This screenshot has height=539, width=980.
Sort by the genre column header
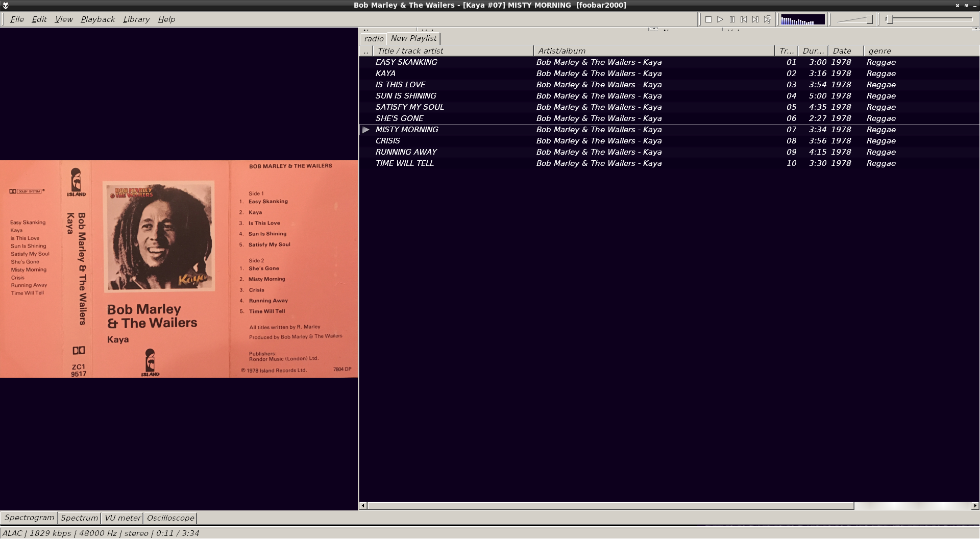921,51
